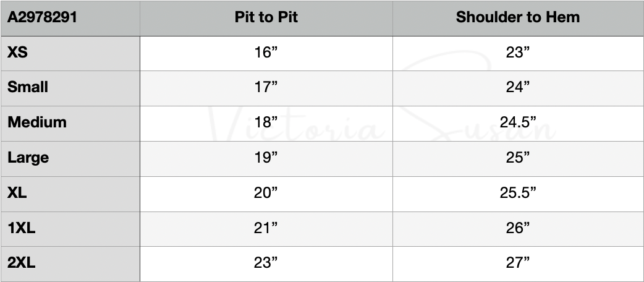
Task: Click the 20” measurement cell
Action: tap(266, 193)
